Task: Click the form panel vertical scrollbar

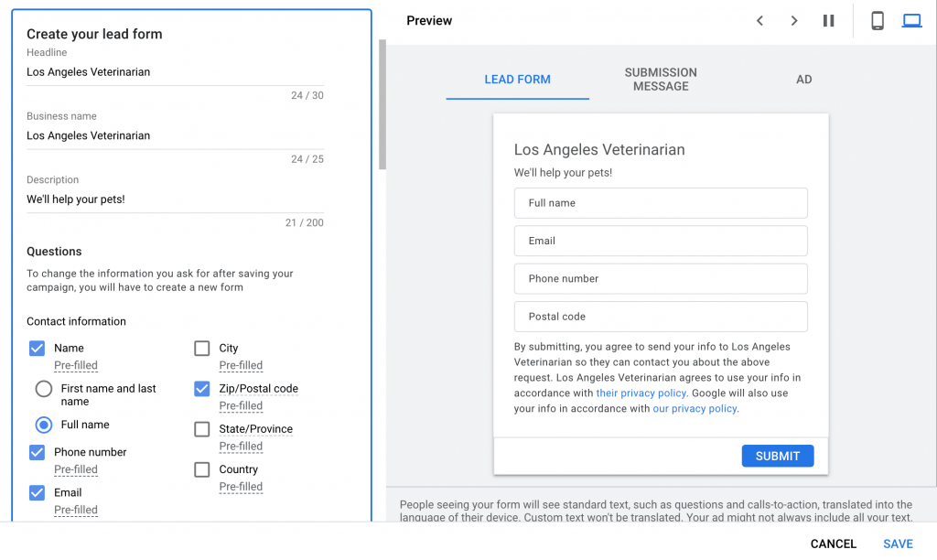Action: [382, 104]
